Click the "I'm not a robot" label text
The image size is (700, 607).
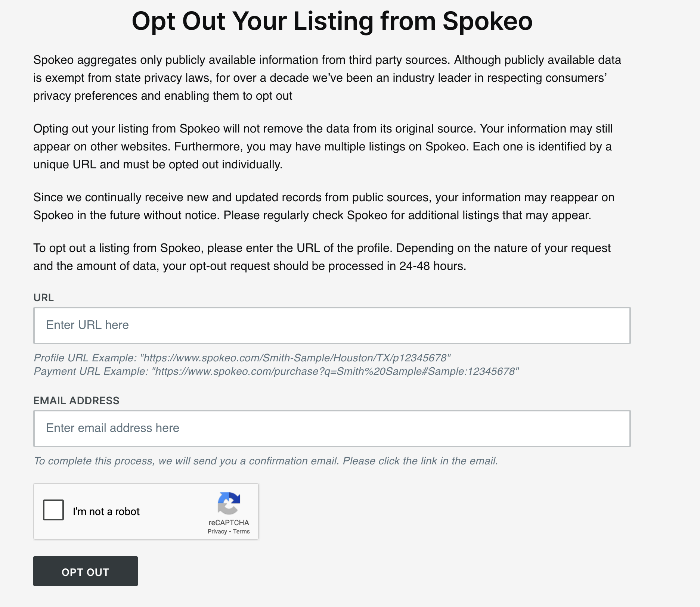(x=106, y=511)
